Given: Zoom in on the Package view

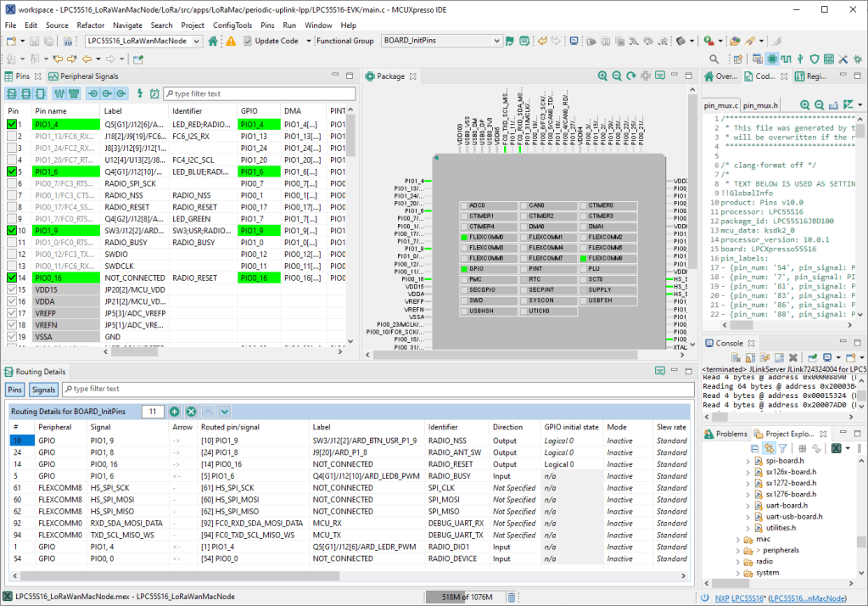Looking at the screenshot, I should click(x=602, y=76).
